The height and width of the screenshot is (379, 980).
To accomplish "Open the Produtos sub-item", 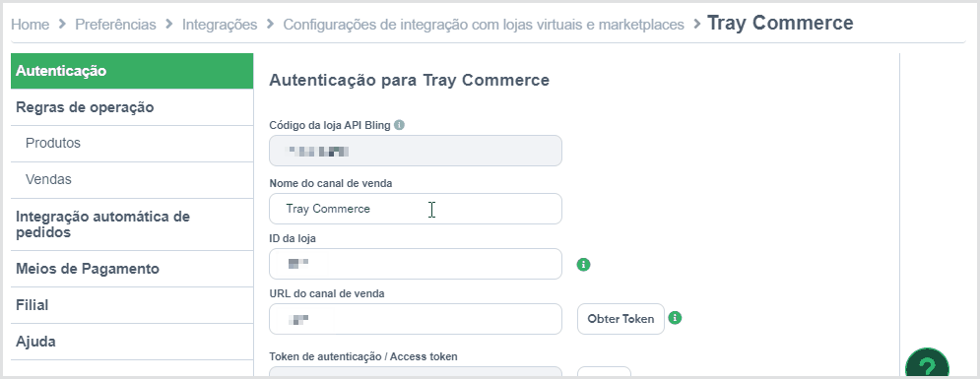I will (132, 144).
